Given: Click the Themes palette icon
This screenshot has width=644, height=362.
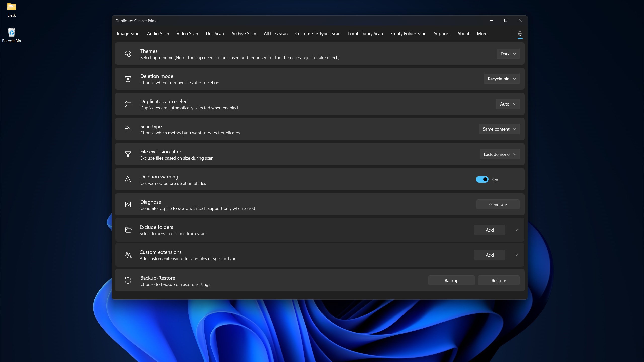Looking at the screenshot, I should (x=128, y=54).
